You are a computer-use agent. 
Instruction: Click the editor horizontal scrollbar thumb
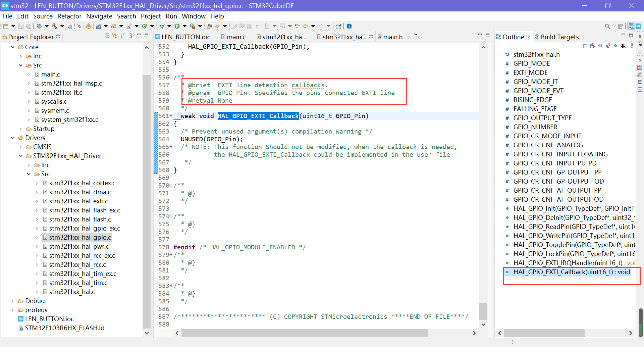[305, 333]
